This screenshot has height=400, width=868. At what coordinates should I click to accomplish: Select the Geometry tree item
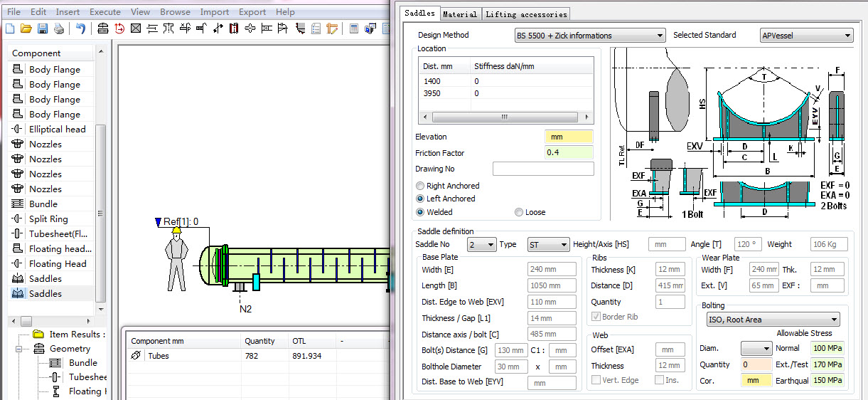pos(70,349)
